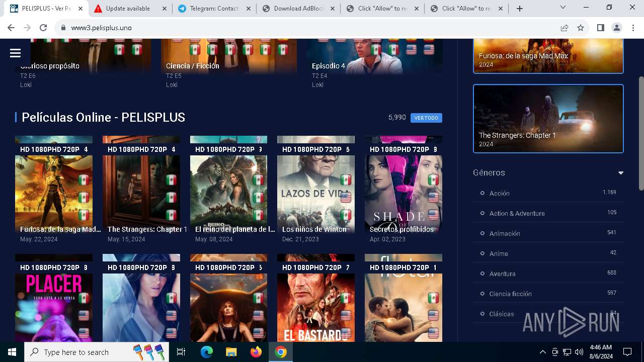644x362 pixels.
Task: Switch to the last Click "Allow" tab
Action: [466, 9]
